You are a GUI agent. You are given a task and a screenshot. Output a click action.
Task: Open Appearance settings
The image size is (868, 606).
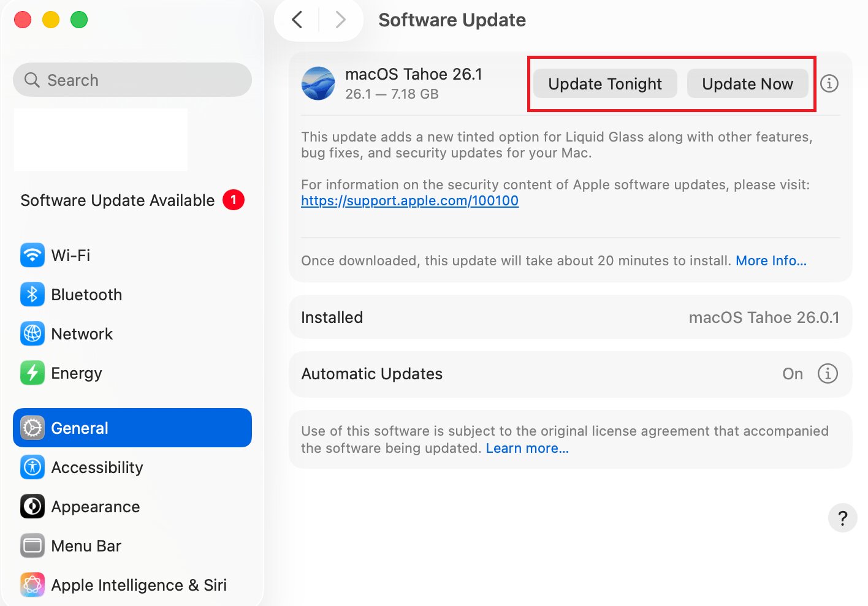(95, 506)
